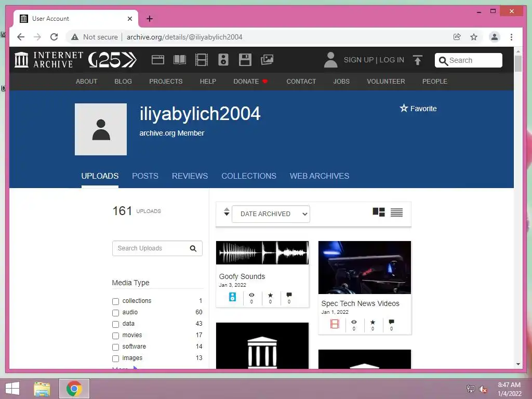Open Chrome three-dot menu
Viewport: 532px width, 399px height.
[x=511, y=37]
